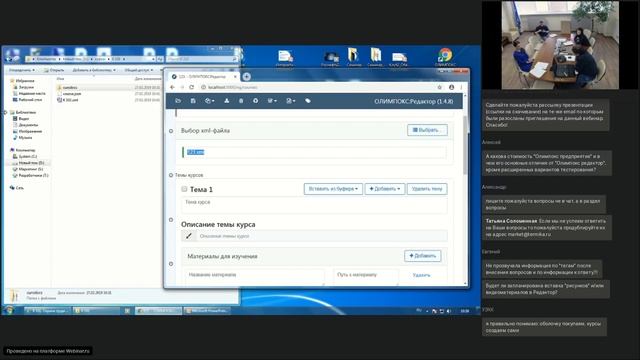Click Добавить in Материалы для изучения
Viewport: 640px width, 360px height.
click(x=422, y=256)
